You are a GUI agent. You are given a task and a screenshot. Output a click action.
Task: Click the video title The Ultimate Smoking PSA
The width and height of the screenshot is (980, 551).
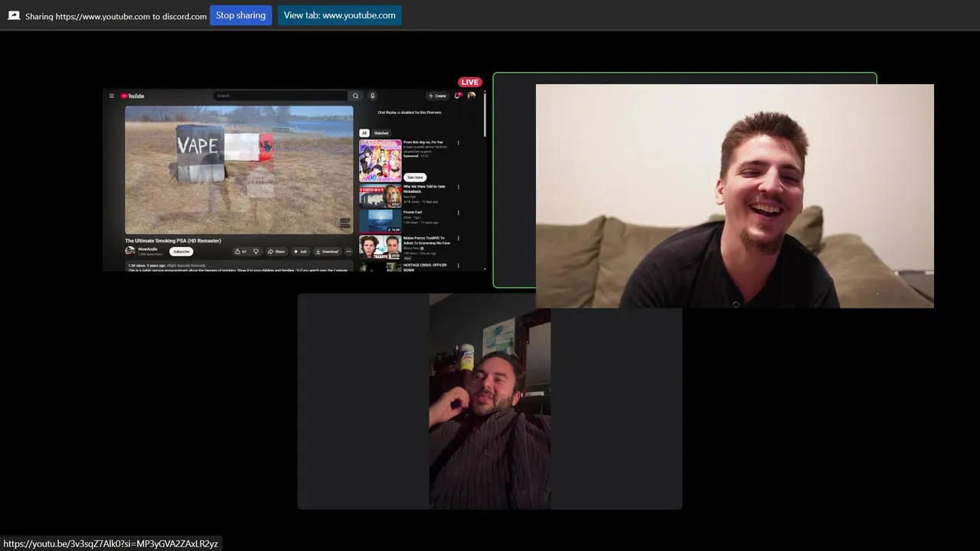coord(173,240)
